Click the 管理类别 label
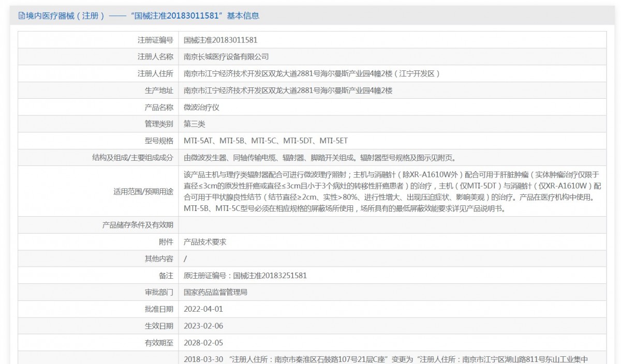Image resolution: width=621 pixels, height=364 pixels. pos(159,124)
